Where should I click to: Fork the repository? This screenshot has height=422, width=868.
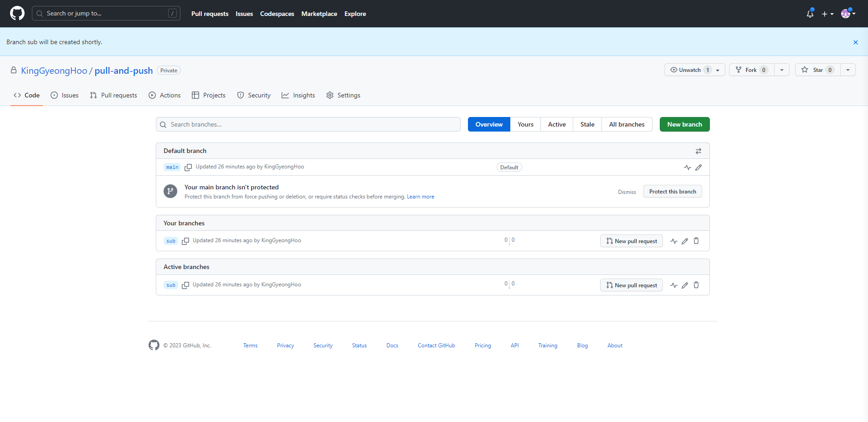point(752,70)
